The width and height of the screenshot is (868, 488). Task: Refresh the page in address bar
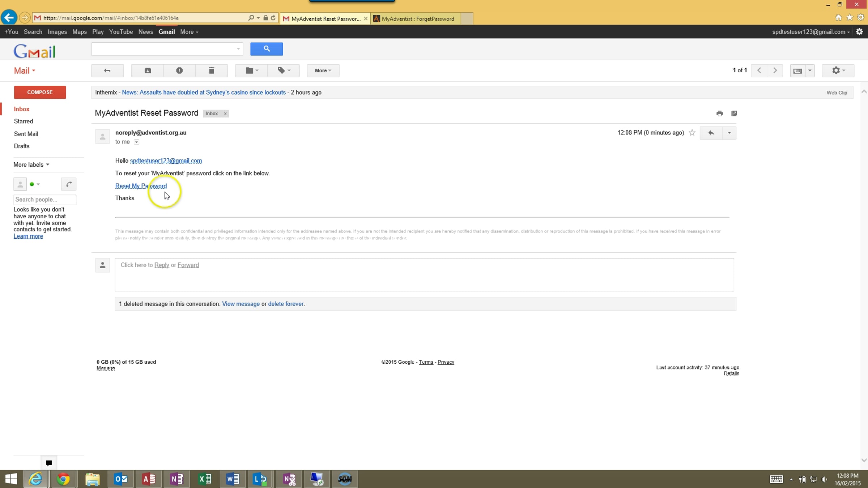pos(273,18)
